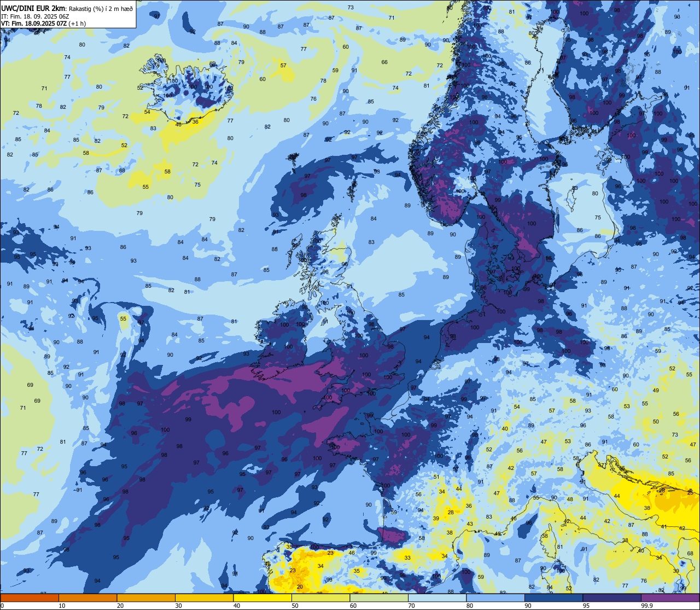The image size is (700, 610).
Task: Click the medium blue 80–90 legend swatch
Action: (495, 597)
